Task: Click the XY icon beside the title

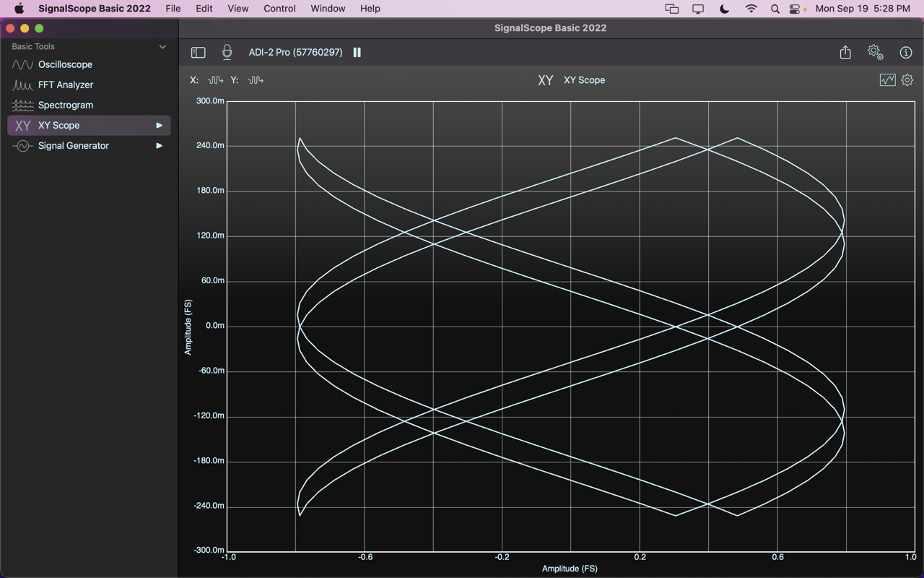Action: coord(546,80)
